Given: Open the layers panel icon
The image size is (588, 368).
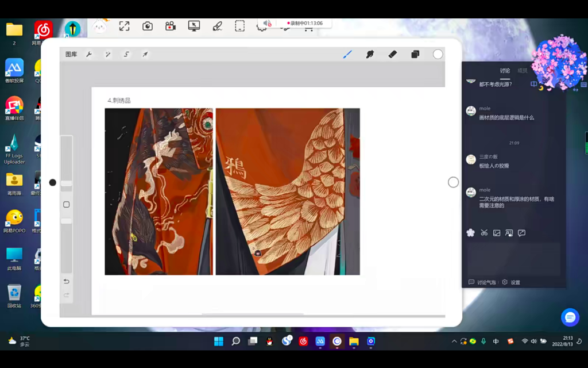Looking at the screenshot, I should click(415, 54).
